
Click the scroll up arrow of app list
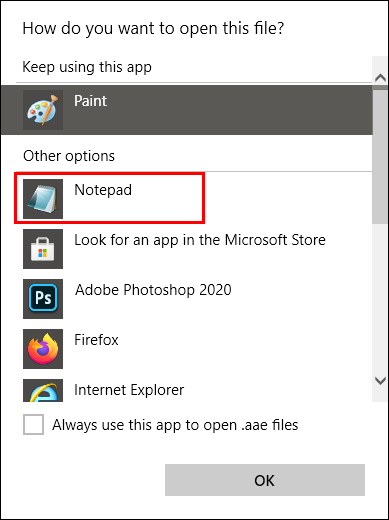click(380, 78)
